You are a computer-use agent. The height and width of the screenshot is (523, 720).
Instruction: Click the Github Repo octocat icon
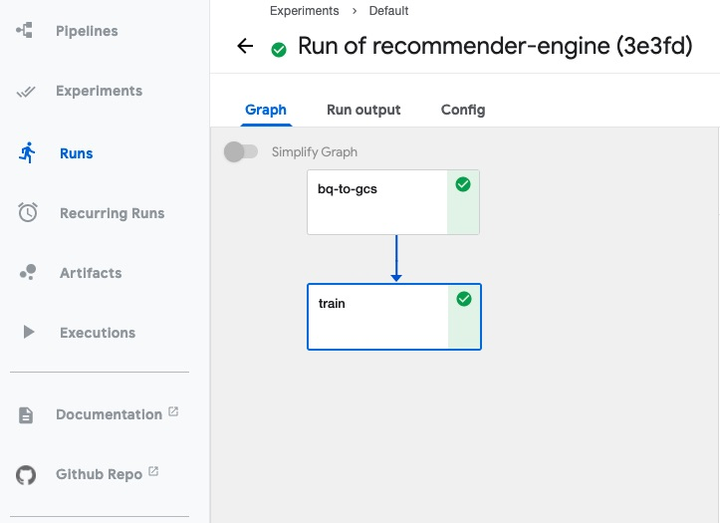tap(26, 474)
